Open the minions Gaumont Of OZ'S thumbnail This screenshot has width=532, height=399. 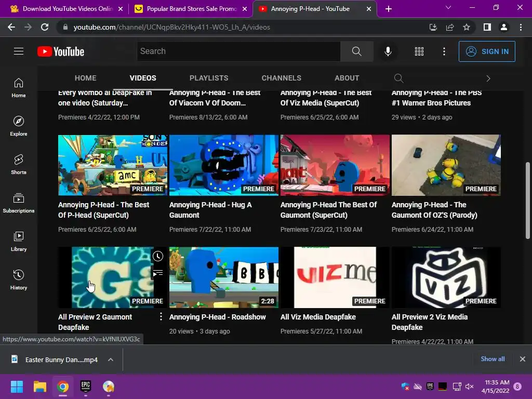(446, 165)
